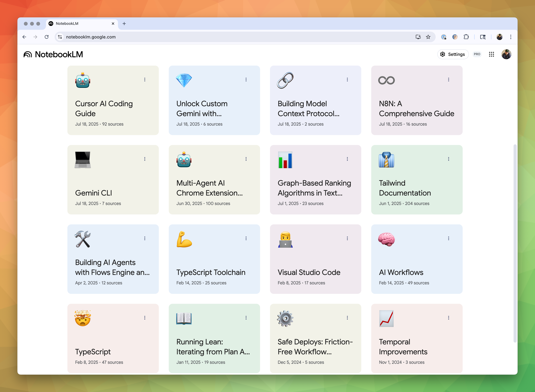Open more options for Gemini CLI notebook

click(x=145, y=159)
